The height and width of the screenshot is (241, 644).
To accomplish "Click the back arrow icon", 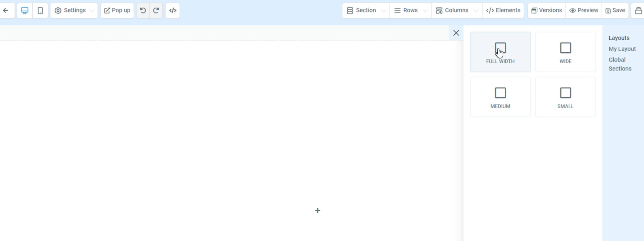I will coord(6,11).
